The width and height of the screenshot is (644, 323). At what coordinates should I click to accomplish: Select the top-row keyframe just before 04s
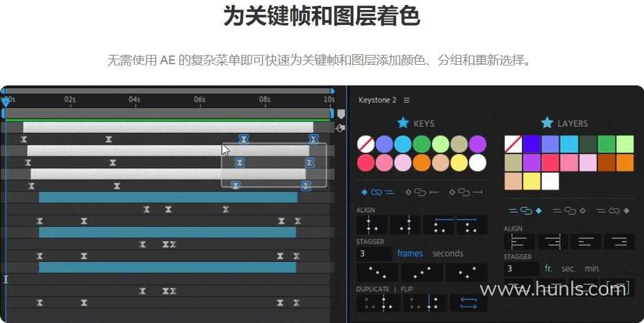click(x=108, y=139)
